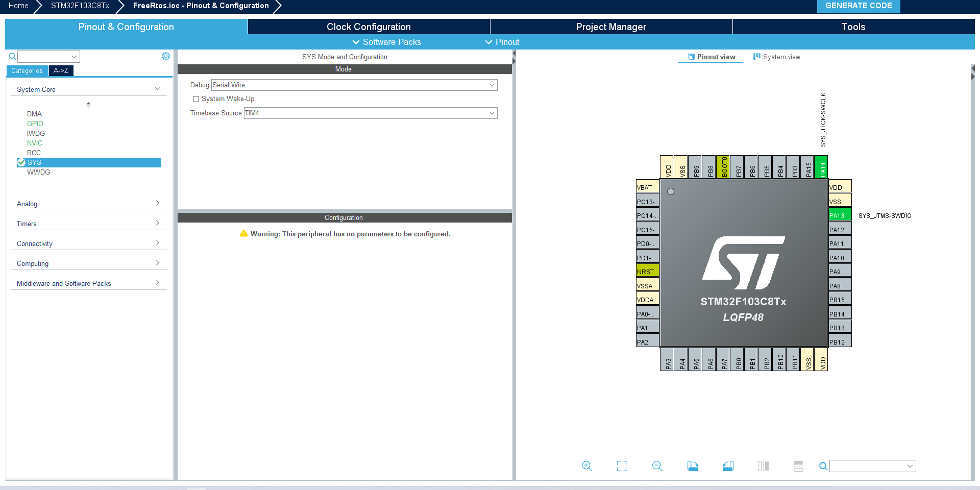Select GPIO in System Core list
This screenshot has height=490, width=980.
point(35,124)
